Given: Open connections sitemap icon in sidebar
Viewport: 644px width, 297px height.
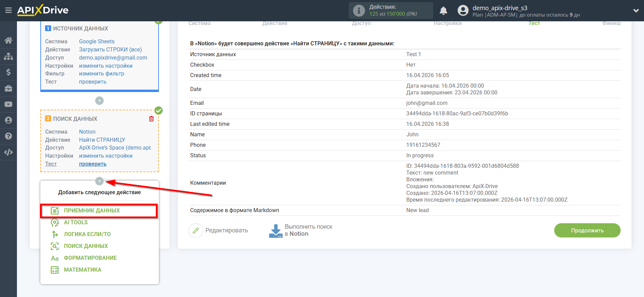Looking at the screenshot, I should [8, 56].
